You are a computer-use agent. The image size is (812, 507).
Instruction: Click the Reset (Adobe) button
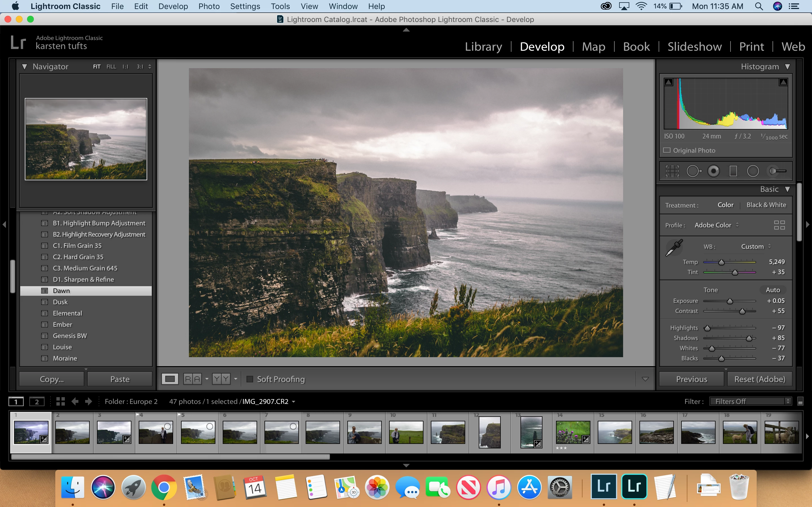pos(759,379)
